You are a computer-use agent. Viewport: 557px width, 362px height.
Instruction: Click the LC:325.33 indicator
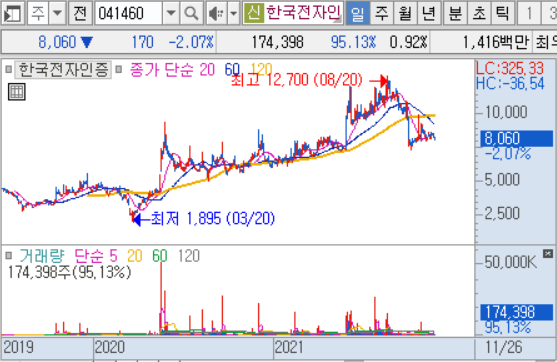[x=510, y=68]
